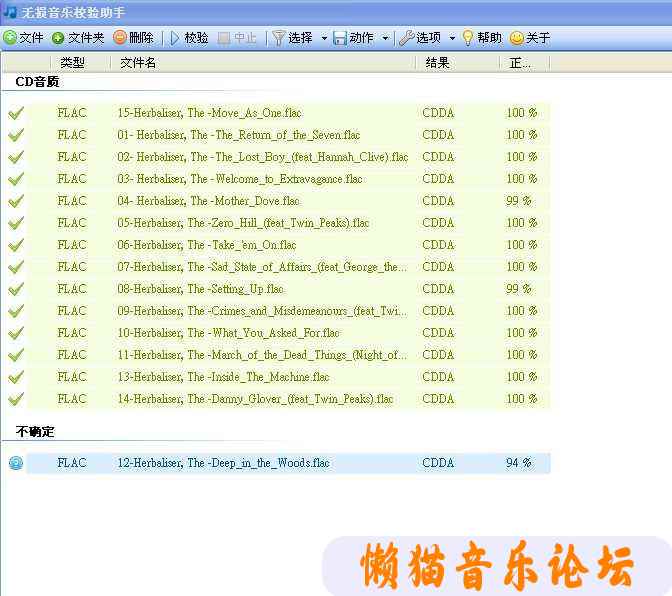Click the app icon in title bar
The height and width of the screenshot is (596, 672).
click(9, 12)
